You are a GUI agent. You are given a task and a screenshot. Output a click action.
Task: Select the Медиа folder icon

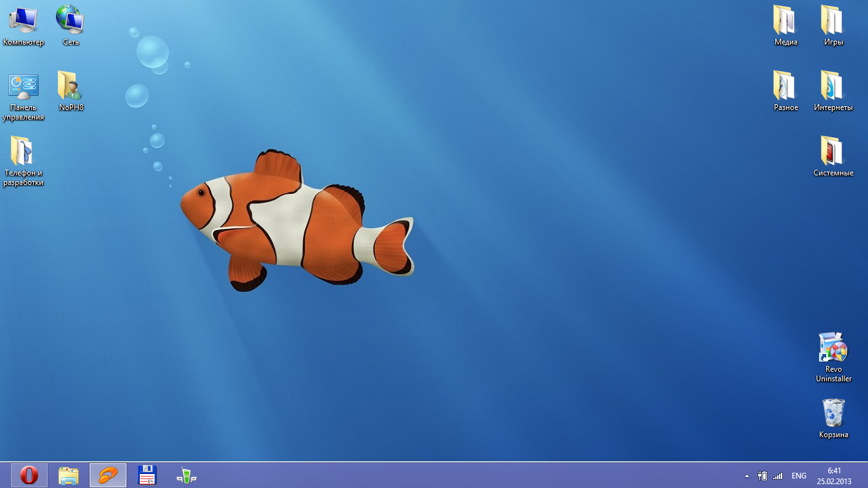point(786,25)
